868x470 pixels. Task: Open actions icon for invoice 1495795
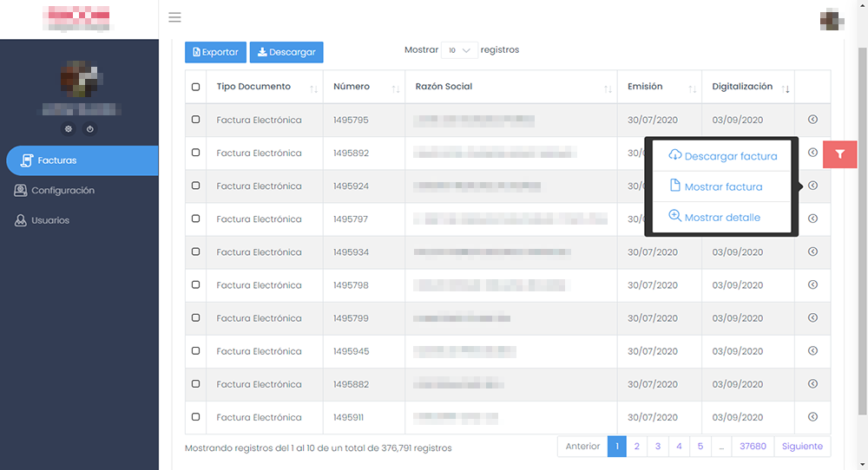pos(812,120)
